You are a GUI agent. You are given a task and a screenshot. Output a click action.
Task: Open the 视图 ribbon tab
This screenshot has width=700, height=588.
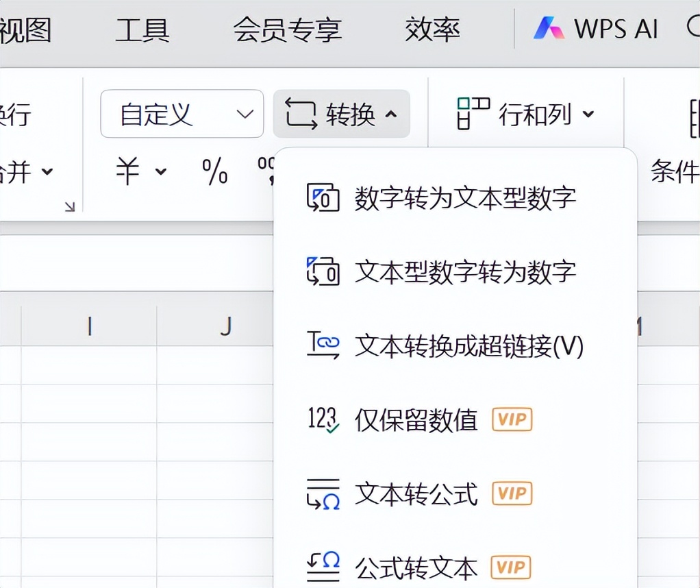(25, 29)
